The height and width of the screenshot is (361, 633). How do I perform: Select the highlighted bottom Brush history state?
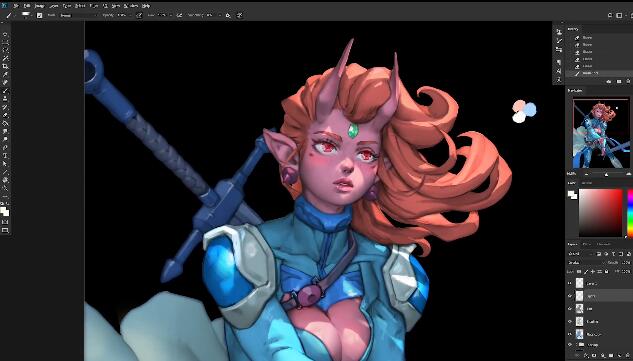(599, 73)
